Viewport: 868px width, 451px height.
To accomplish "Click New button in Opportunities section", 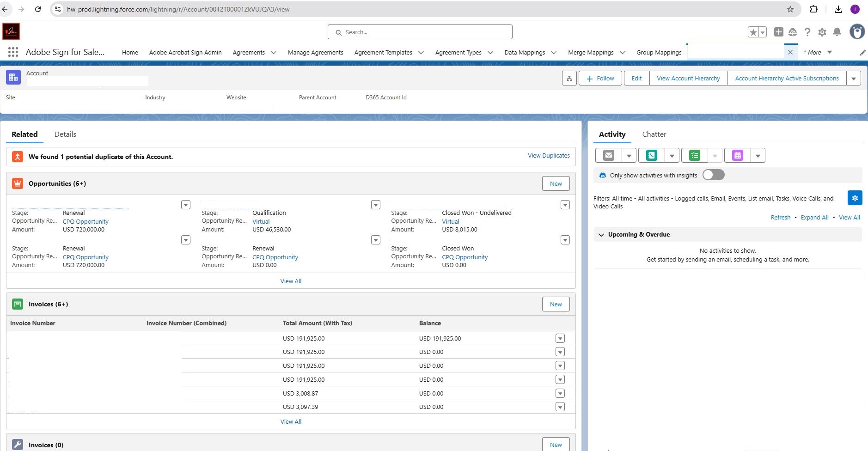I will coord(556,184).
